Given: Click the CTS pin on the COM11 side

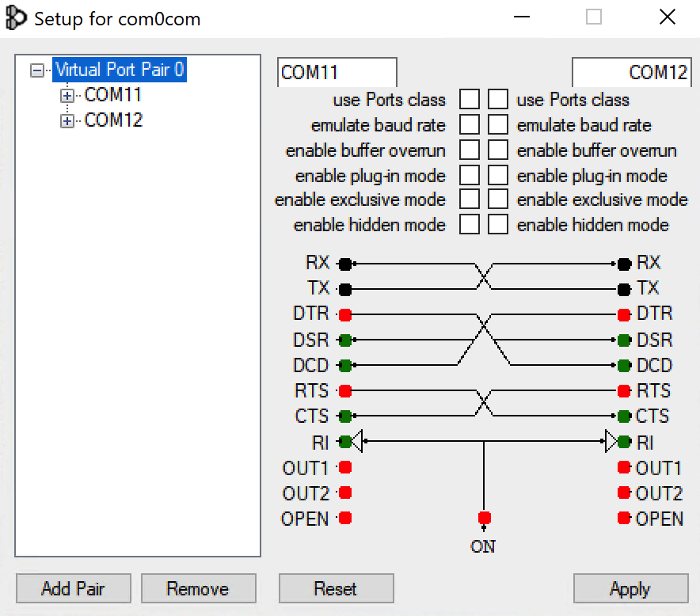Looking at the screenshot, I should click(345, 416).
